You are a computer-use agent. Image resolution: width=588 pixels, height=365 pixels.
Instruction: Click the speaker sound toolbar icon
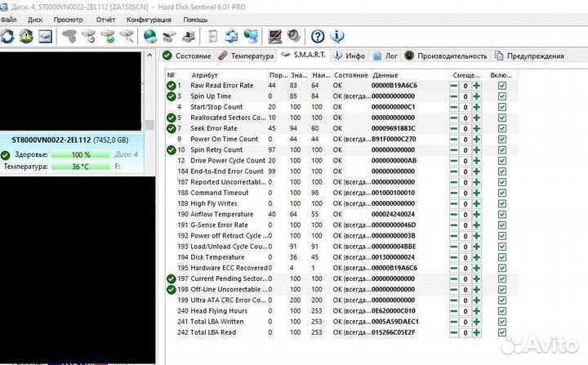pos(294,36)
